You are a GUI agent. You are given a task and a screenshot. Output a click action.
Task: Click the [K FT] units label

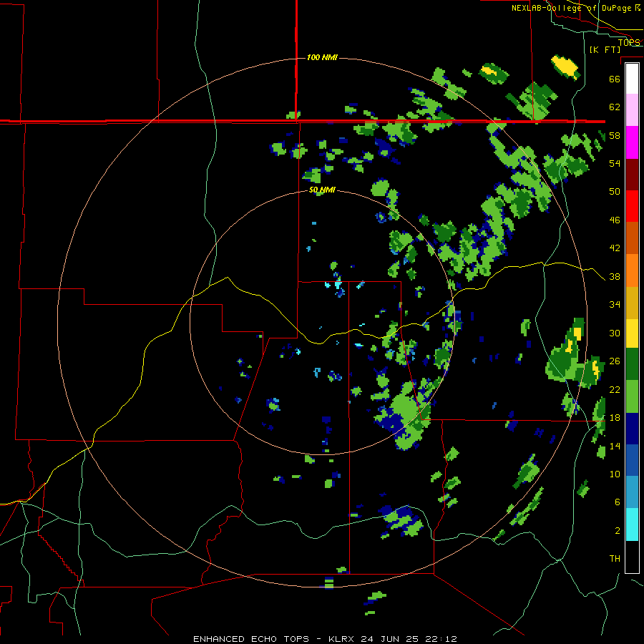(x=605, y=49)
